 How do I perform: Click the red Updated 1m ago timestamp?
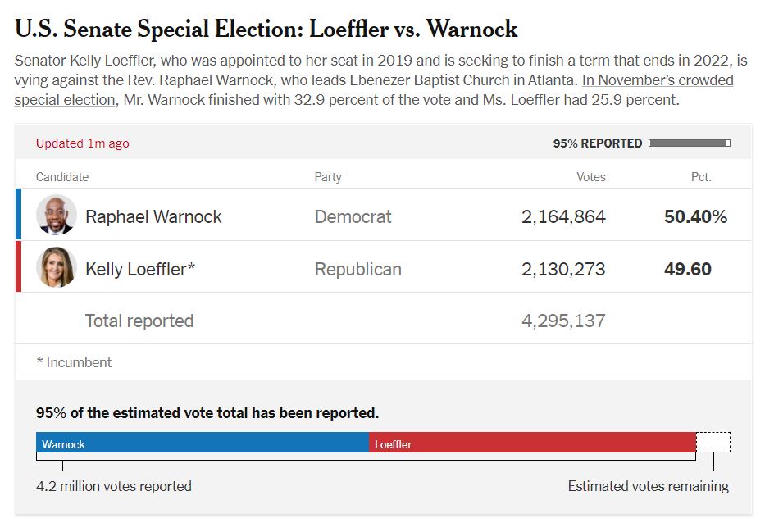(x=82, y=143)
